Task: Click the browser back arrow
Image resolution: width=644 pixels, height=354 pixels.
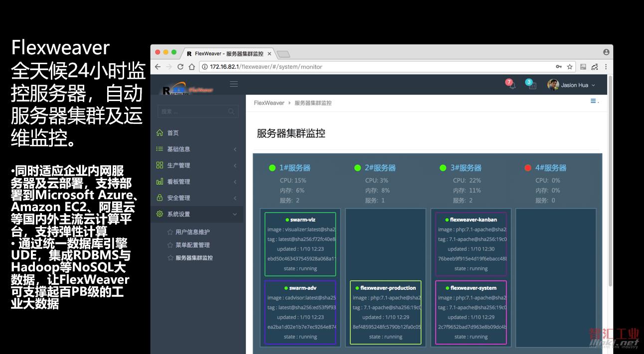Action: [158, 67]
